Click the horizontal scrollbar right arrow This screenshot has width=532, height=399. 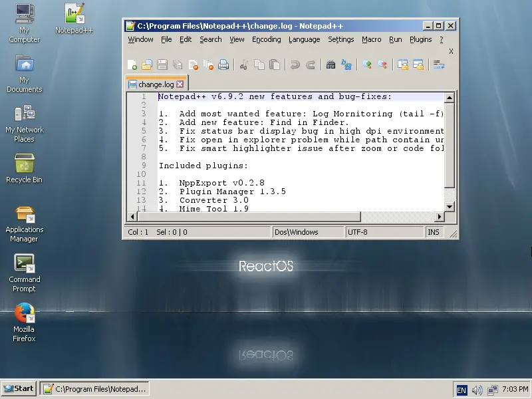[x=440, y=217]
